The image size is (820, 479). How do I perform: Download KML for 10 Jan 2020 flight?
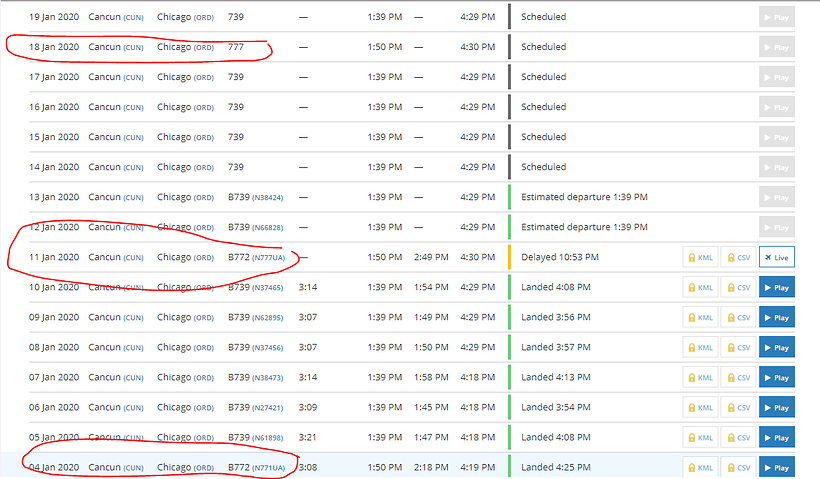700,287
